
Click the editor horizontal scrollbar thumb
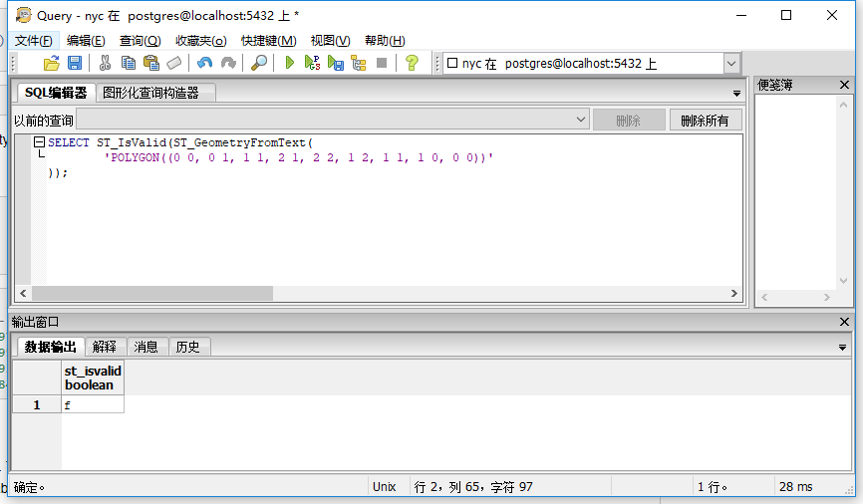(x=151, y=293)
